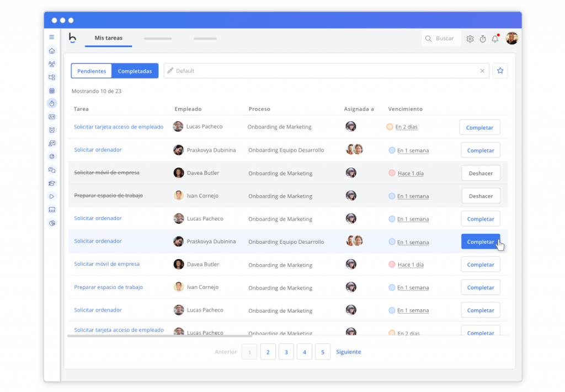
Task: Switch to the Pendientes tab
Action: point(92,71)
